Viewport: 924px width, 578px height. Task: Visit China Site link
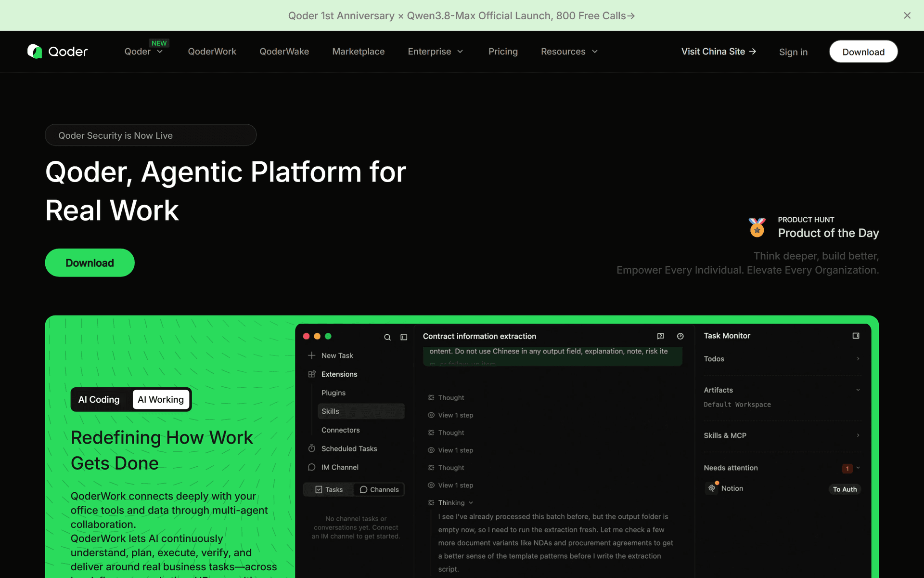pos(719,52)
